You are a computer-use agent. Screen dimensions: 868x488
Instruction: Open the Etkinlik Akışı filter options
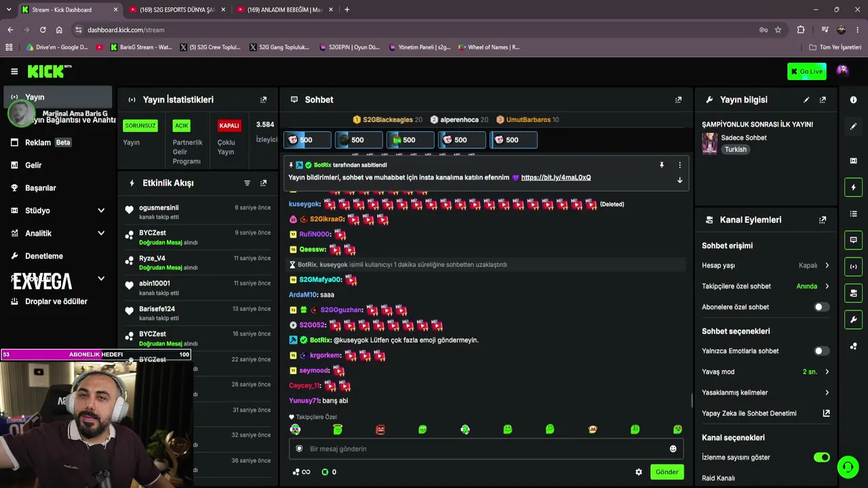point(247,183)
